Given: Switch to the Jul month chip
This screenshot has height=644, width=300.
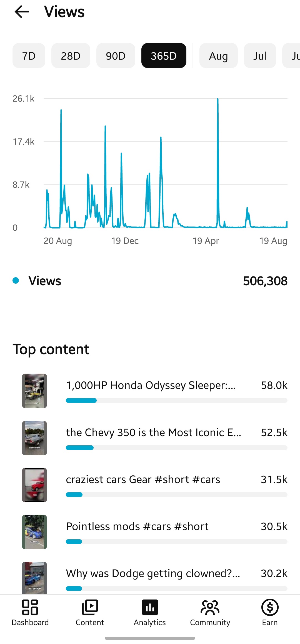Looking at the screenshot, I should (x=260, y=56).
